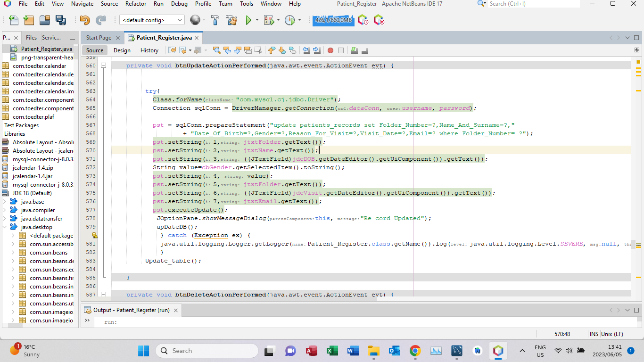Switch to the Design tab
Image resolution: width=644 pixels, height=362 pixels.
click(122, 50)
